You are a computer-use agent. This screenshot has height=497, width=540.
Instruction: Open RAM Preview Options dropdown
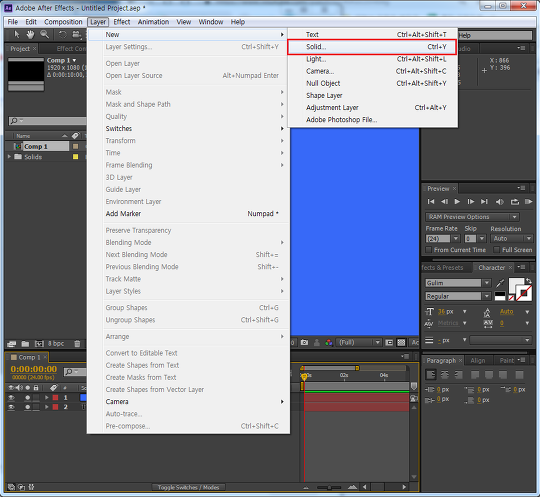[472, 217]
